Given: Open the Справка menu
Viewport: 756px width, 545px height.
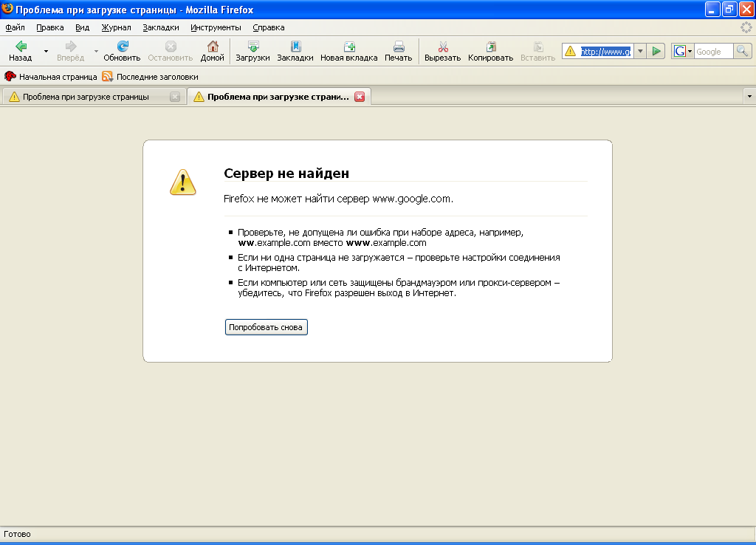Looking at the screenshot, I should point(269,27).
